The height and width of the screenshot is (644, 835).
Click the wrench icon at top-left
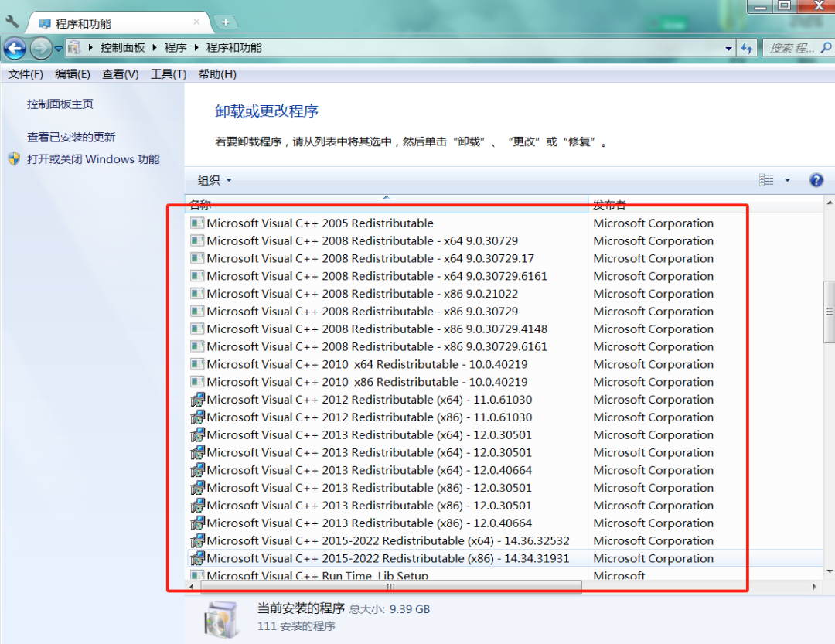[12, 22]
